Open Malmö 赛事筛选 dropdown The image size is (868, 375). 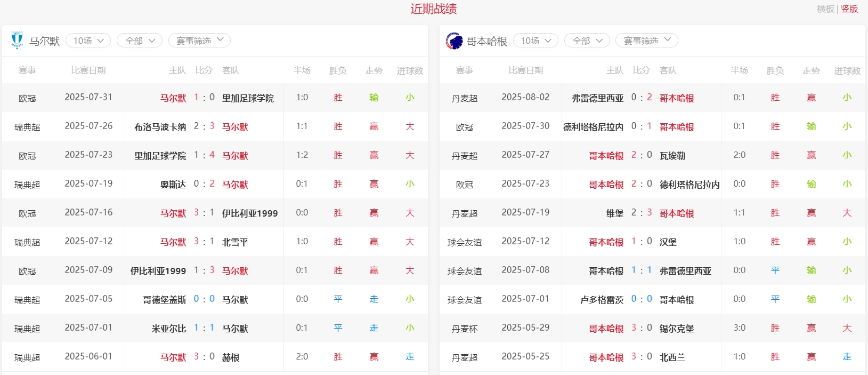[199, 41]
